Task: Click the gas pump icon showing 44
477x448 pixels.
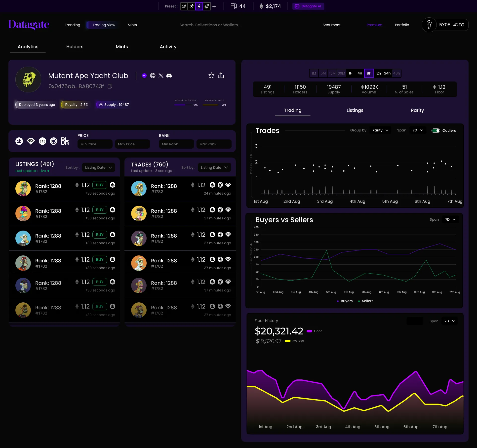Action: (x=234, y=6)
